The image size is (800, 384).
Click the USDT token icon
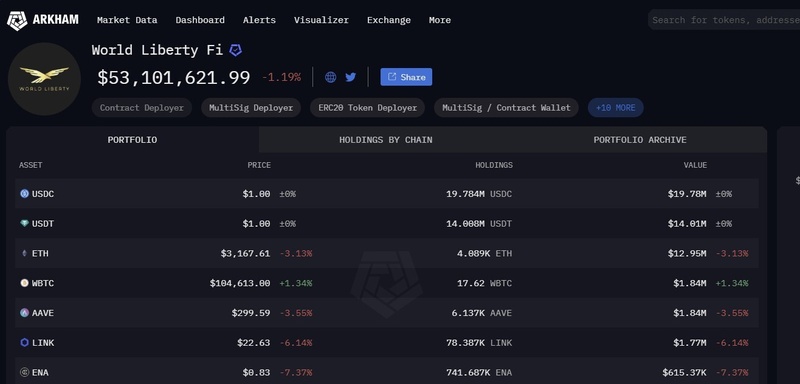coord(24,223)
